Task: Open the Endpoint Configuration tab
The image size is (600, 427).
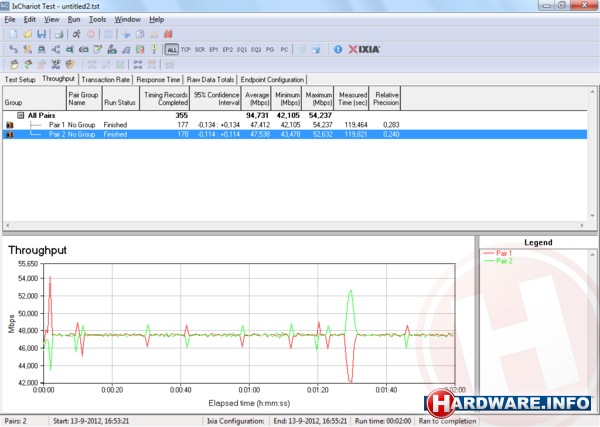Action: [x=272, y=80]
